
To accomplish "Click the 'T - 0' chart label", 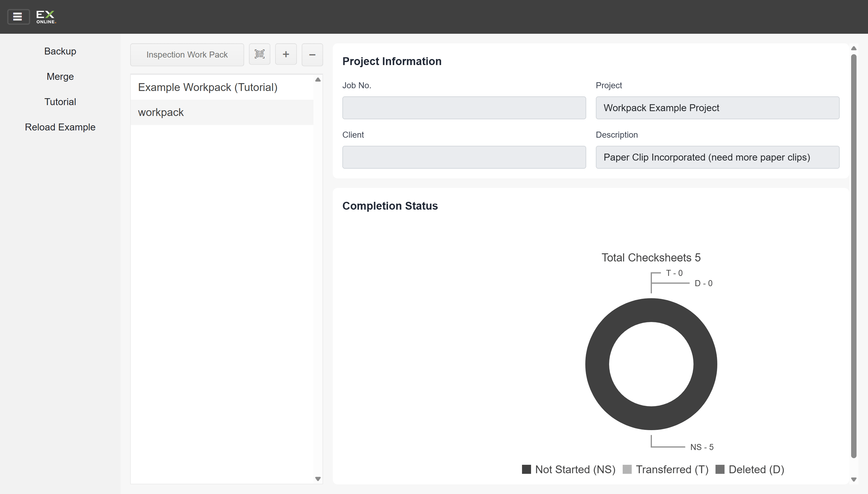I will (x=674, y=273).
